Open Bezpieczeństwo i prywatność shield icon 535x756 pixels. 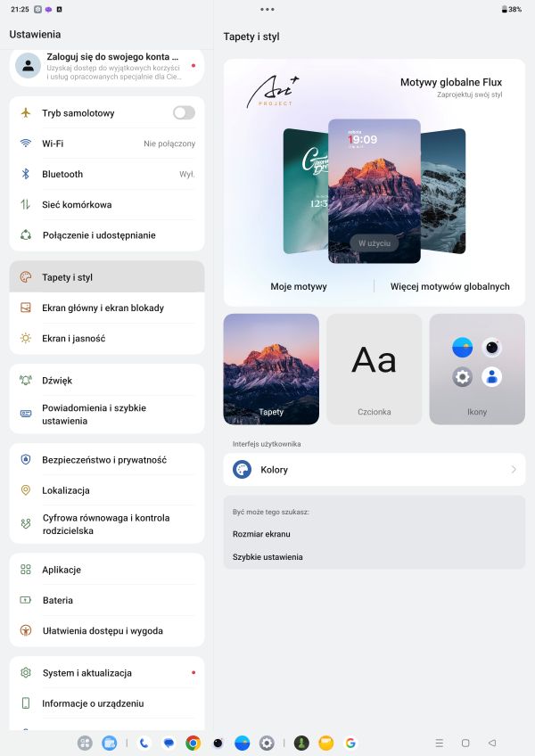point(26,460)
